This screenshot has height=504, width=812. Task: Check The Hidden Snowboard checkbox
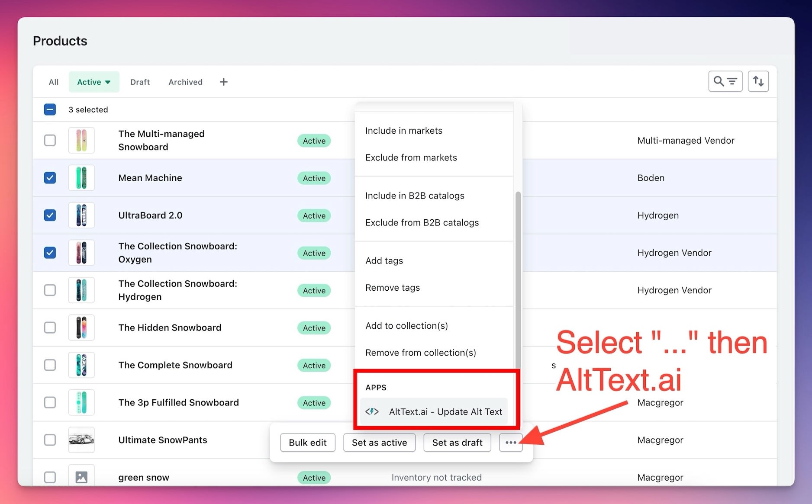click(50, 327)
